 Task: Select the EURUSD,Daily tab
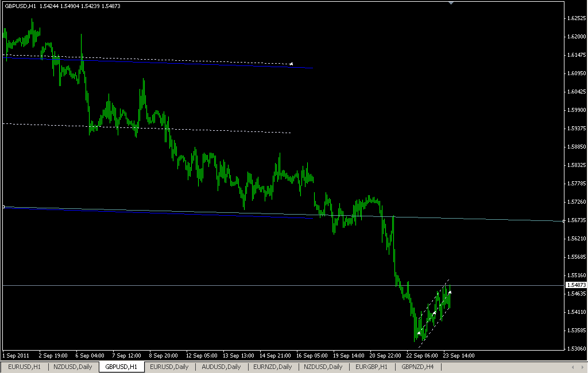(168, 367)
